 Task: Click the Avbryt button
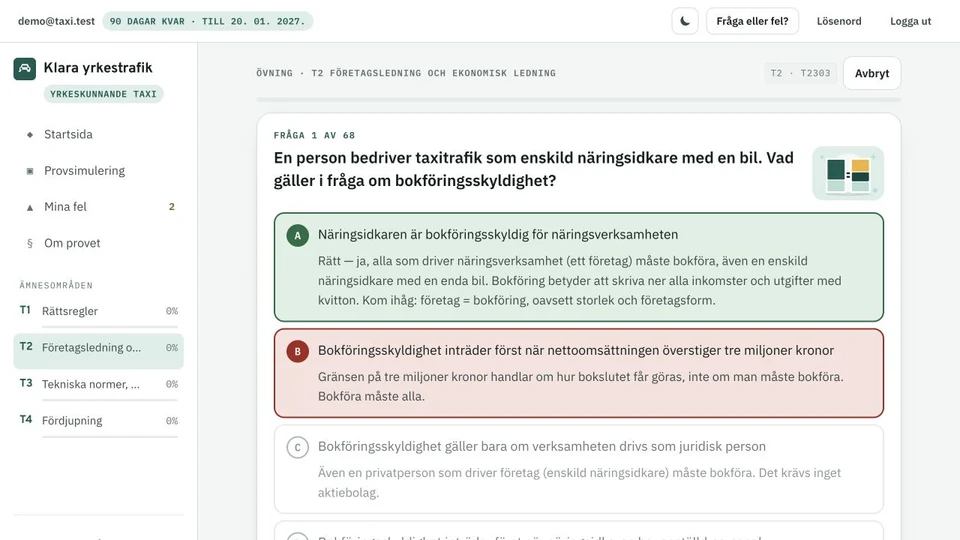point(872,73)
